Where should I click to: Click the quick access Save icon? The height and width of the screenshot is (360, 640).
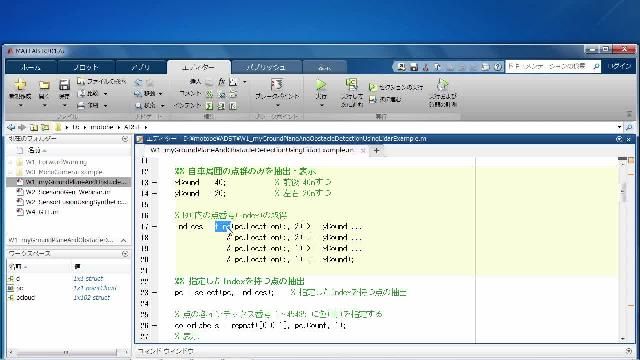click(413, 67)
